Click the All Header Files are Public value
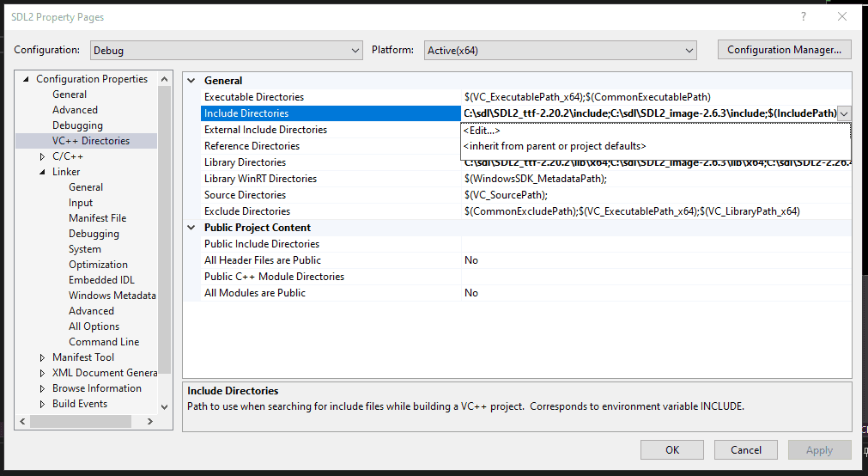 pos(471,260)
